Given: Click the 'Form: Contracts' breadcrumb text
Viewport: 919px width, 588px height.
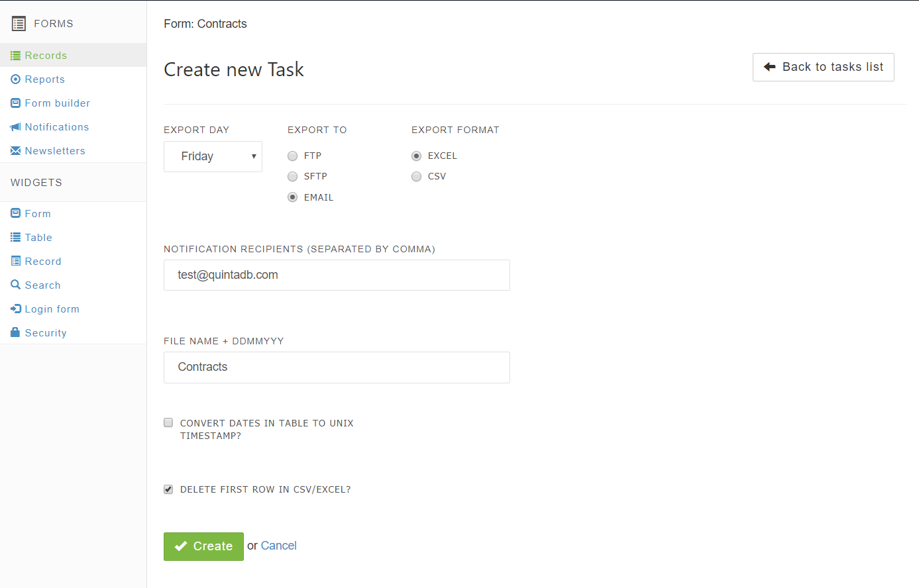Looking at the screenshot, I should pyautogui.click(x=205, y=24).
